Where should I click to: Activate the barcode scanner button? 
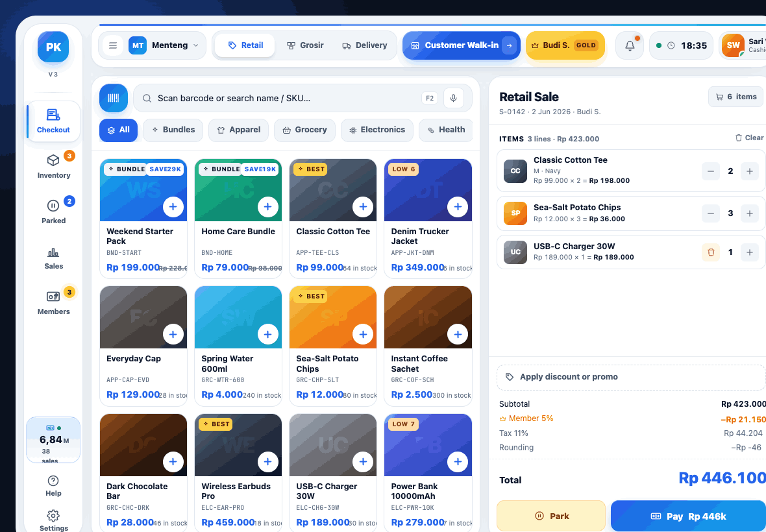click(114, 98)
